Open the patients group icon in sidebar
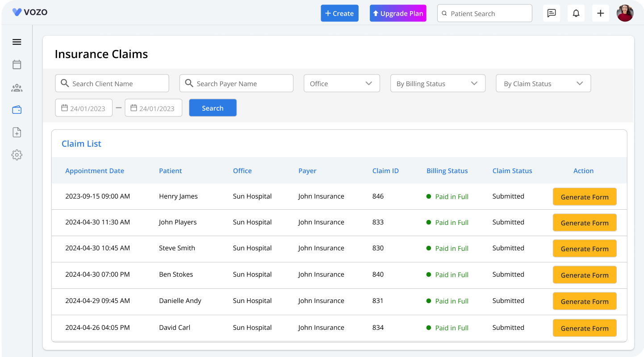 (x=17, y=87)
